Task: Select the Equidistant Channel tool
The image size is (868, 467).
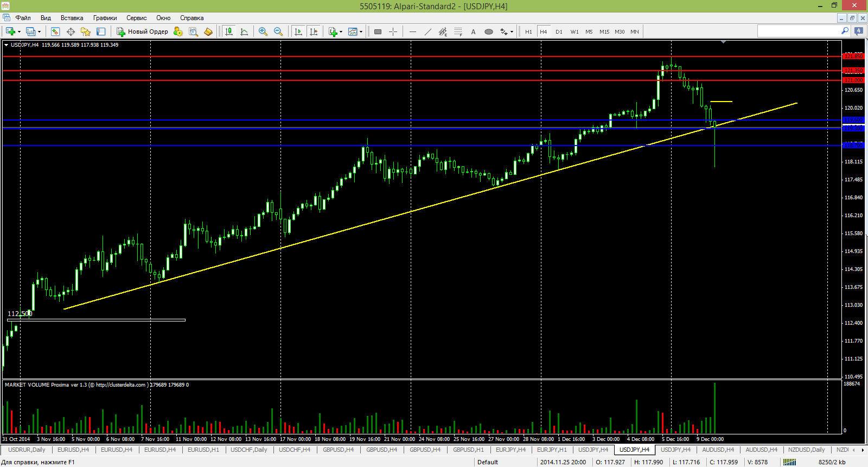Action: 443,31
